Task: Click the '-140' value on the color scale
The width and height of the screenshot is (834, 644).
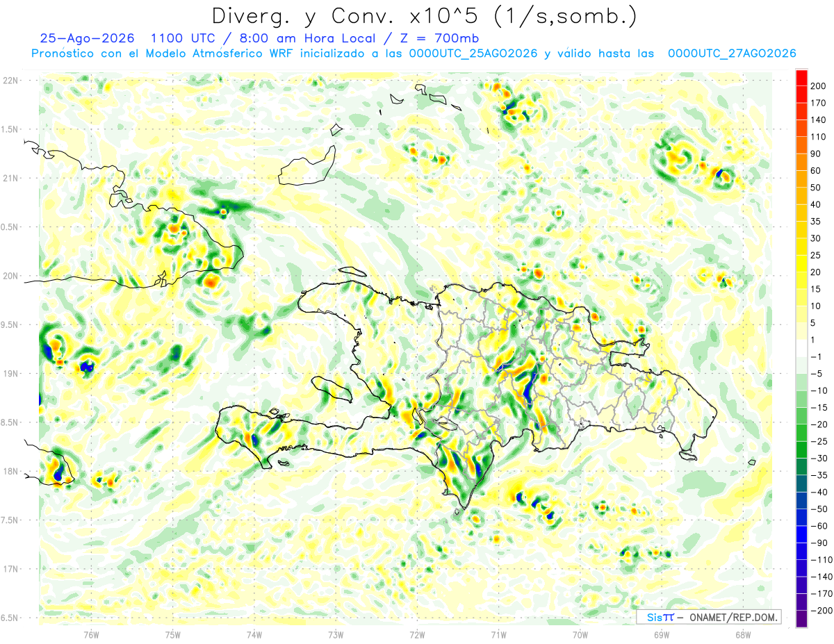Action: coord(821,577)
